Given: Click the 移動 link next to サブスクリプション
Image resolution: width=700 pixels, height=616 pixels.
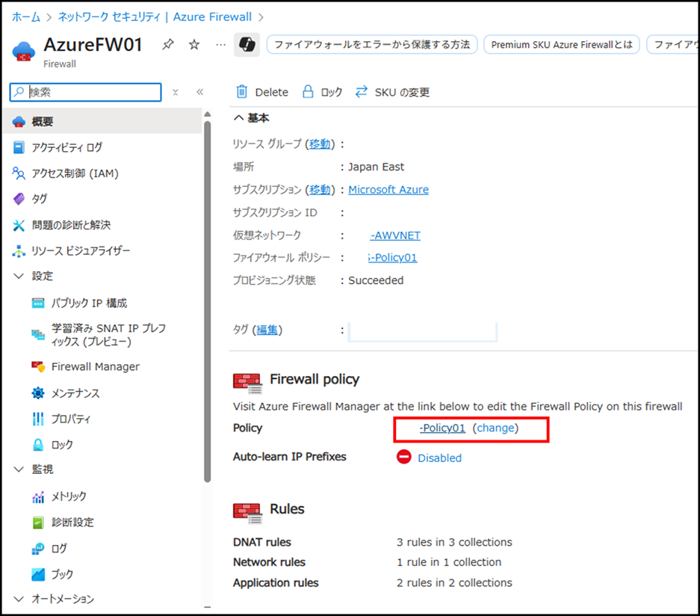Looking at the screenshot, I should [x=320, y=190].
